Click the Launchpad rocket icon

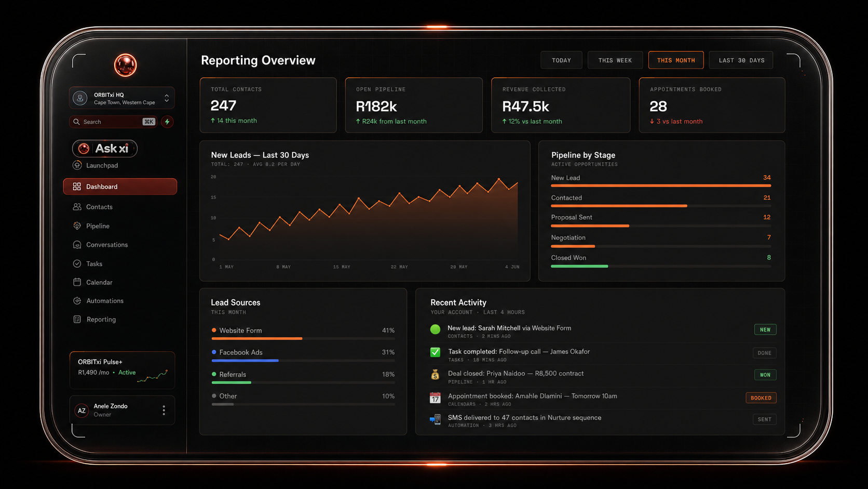[x=77, y=165]
